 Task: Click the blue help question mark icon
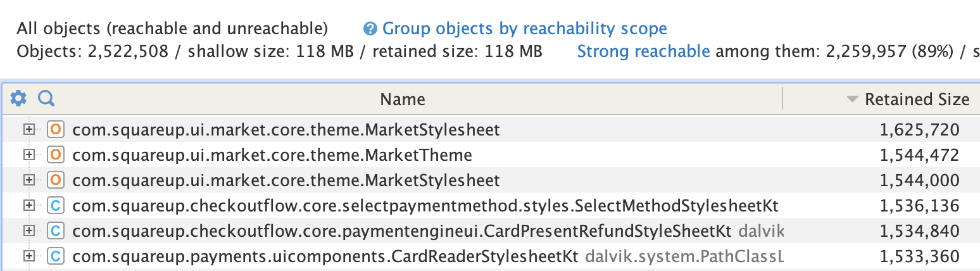point(370,28)
